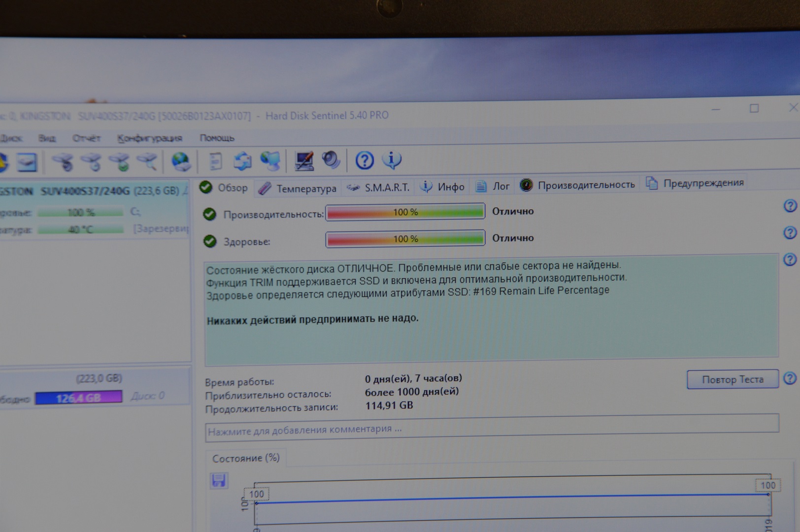The image size is (800, 532).
Task: Click the Повтор Теста button
Action: [x=733, y=379]
